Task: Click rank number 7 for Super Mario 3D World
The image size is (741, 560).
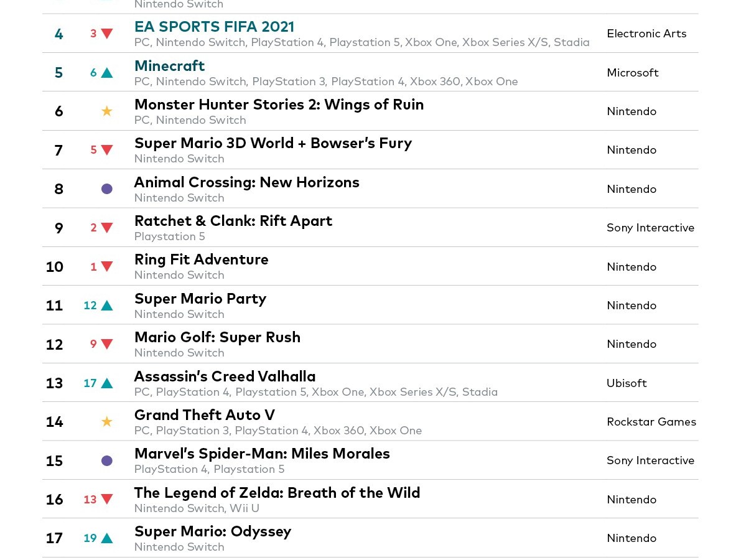Action: (x=58, y=151)
